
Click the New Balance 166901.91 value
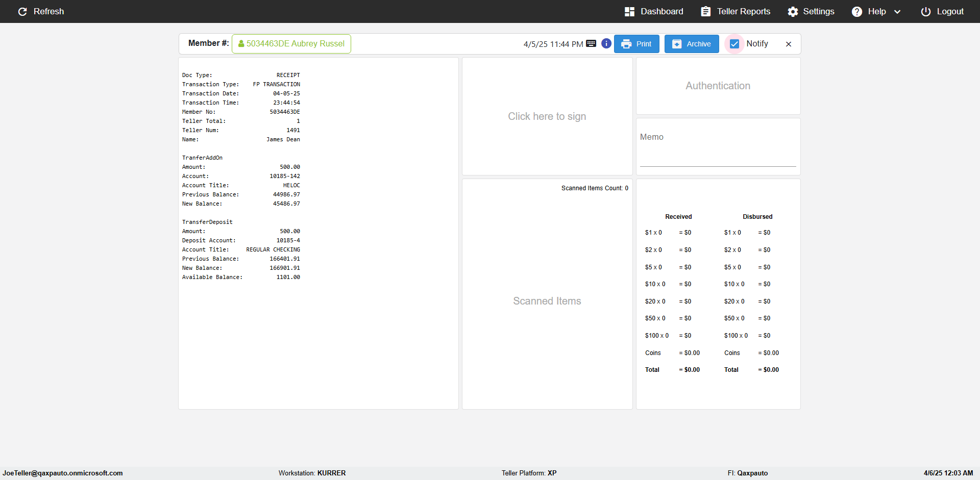(x=285, y=268)
